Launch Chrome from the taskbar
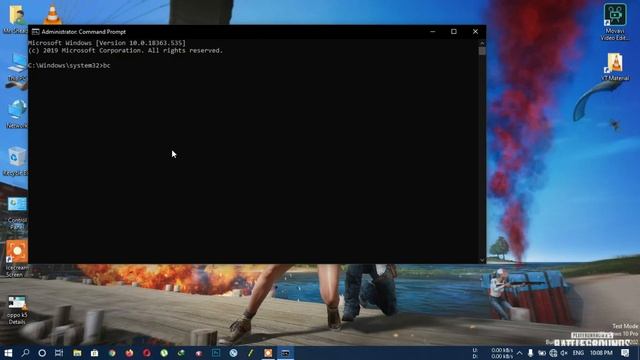The height and width of the screenshot is (360, 640). 112,353
